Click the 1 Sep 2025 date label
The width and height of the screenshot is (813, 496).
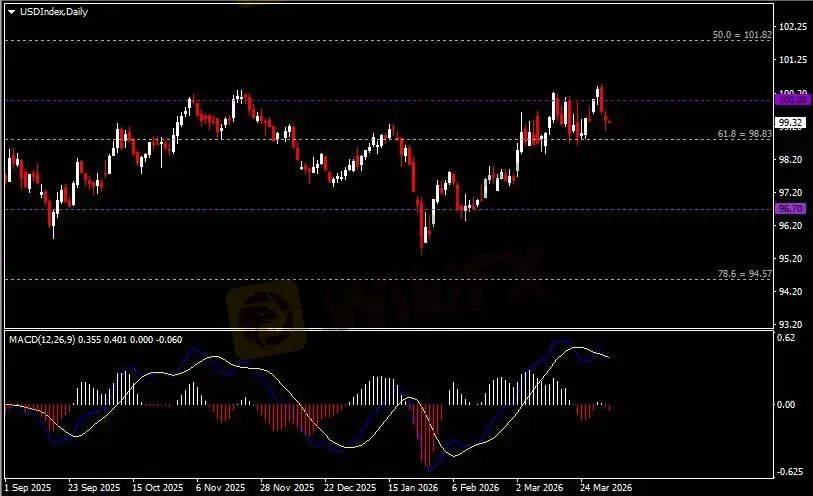coord(28,488)
